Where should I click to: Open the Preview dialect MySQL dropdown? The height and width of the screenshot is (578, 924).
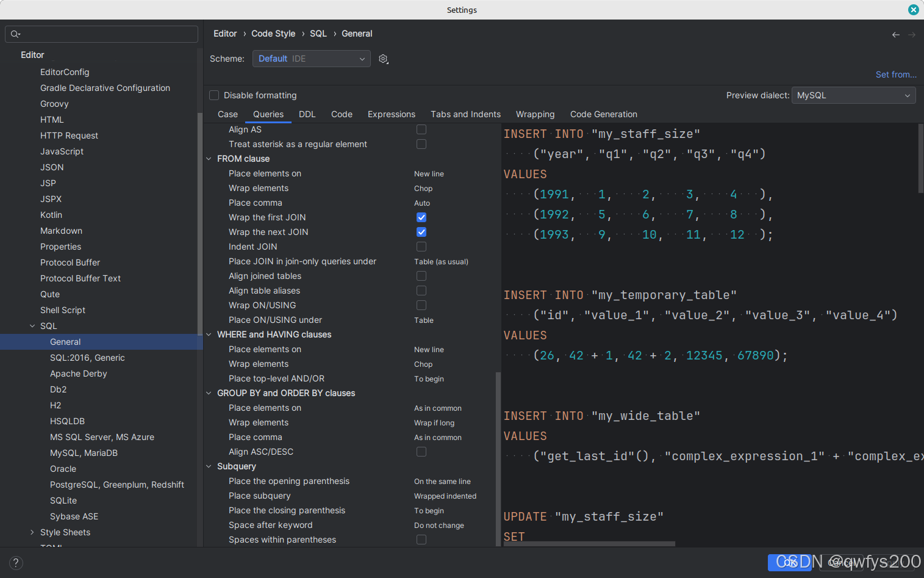click(x=853, y=95)
